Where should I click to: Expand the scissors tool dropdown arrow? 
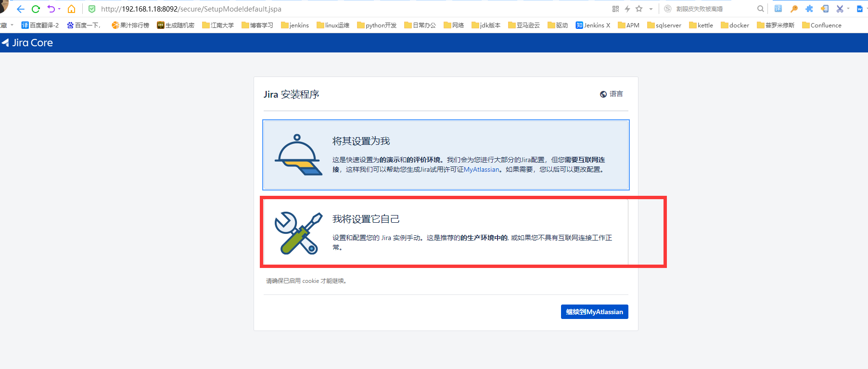(x=848, y=9)
